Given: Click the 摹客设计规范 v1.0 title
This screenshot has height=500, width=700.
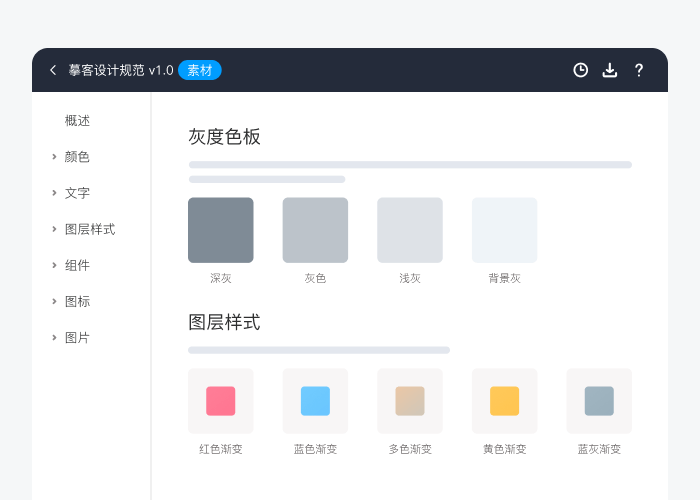Looking at the screenshot, I should tap(120, 70).
